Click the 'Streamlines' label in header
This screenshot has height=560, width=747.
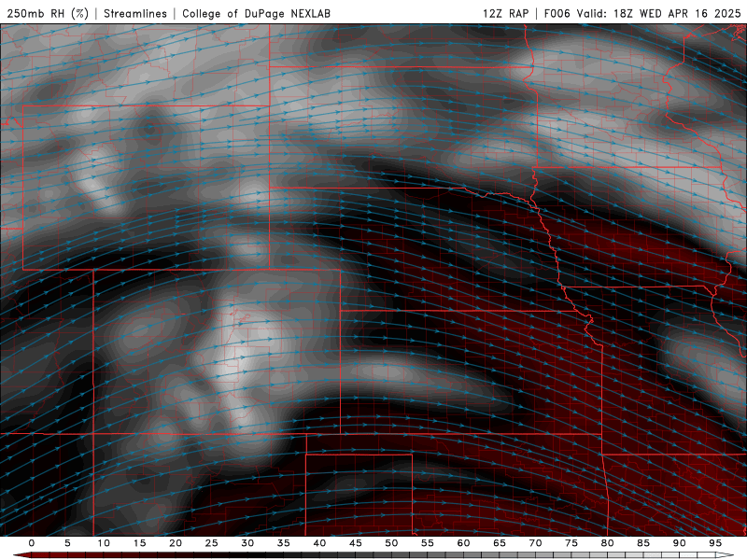tap(135, 13)
